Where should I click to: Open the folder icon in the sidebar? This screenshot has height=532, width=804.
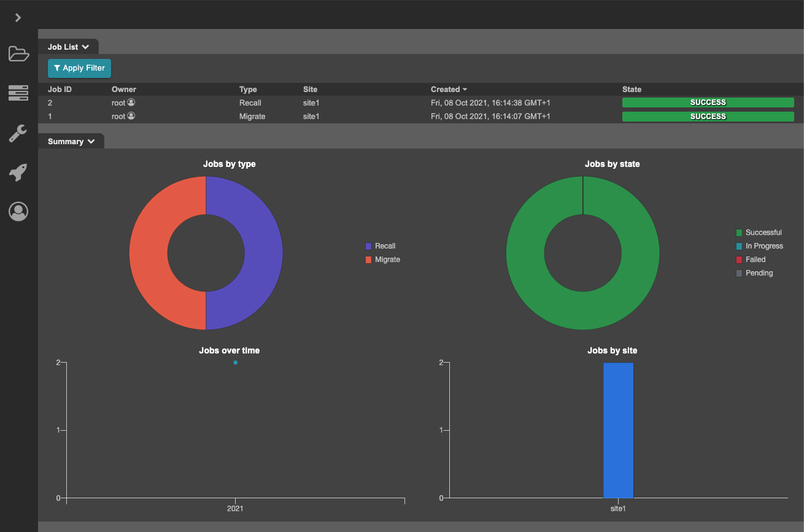[x=18, y=54]
